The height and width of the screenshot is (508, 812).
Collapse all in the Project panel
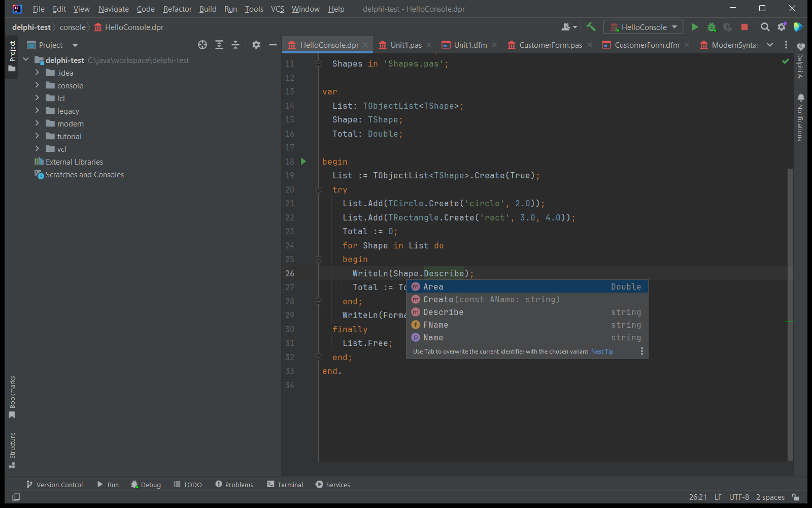pyautogui.click(x=235, y=45)
